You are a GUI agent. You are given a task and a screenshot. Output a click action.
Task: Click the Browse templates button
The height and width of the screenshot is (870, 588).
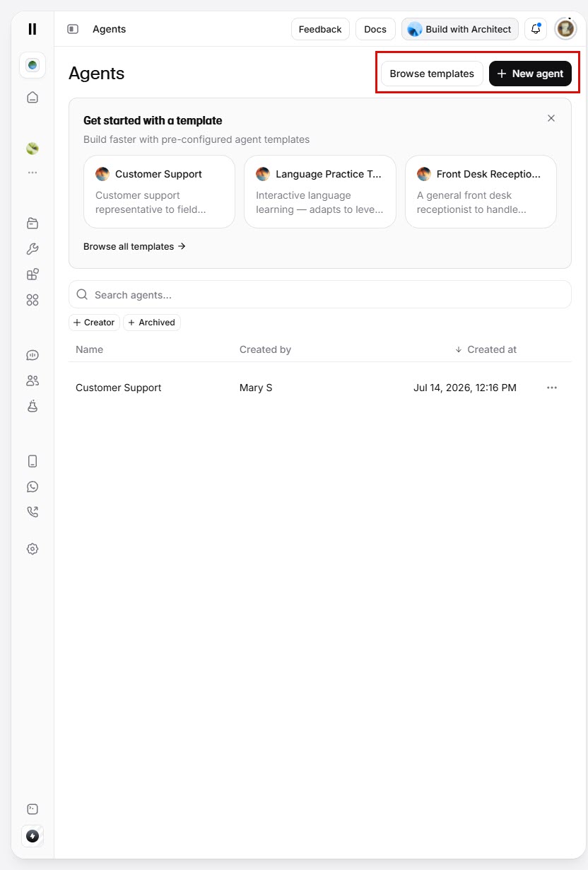(x=432, y=74)
